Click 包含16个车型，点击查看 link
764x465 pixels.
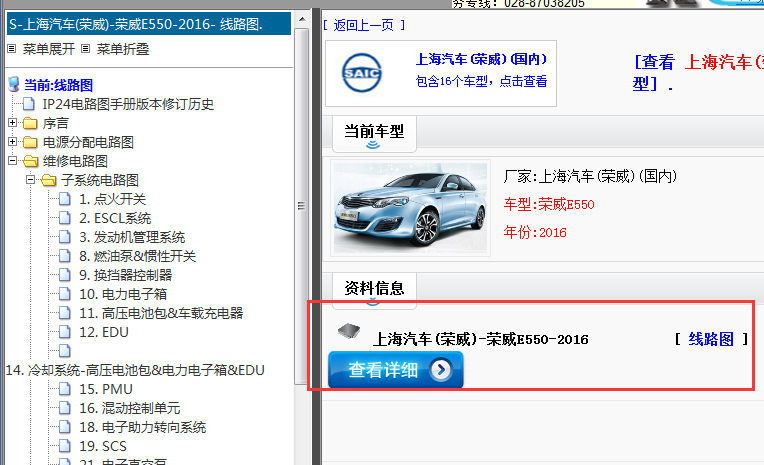coord(481,81)
